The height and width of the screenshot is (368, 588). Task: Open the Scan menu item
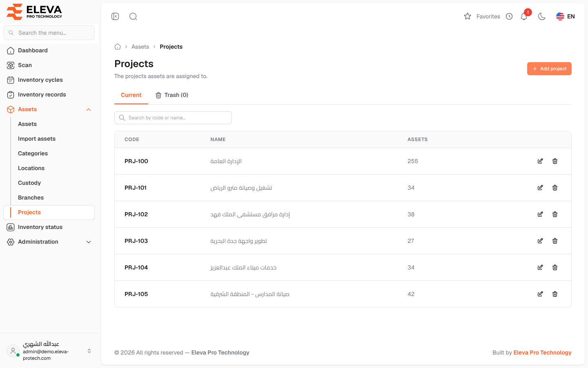(49, 65)
